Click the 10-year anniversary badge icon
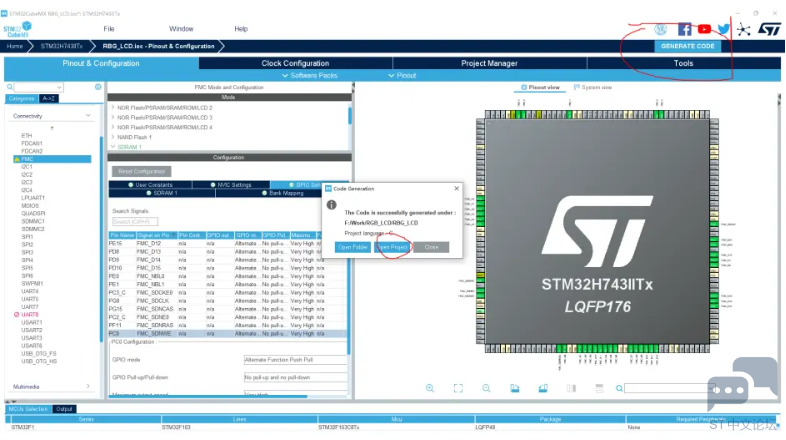786x440 pixels. pyautogui.click(x=660, y=30)
